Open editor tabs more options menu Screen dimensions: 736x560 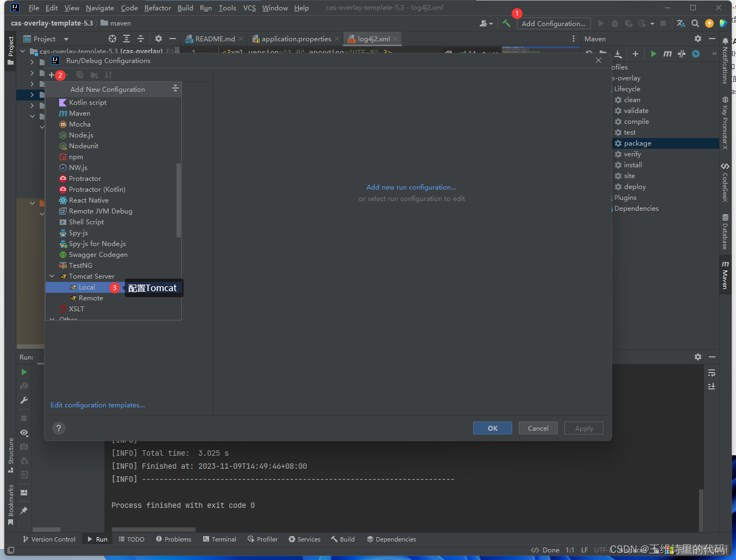(x=574, y=39)
